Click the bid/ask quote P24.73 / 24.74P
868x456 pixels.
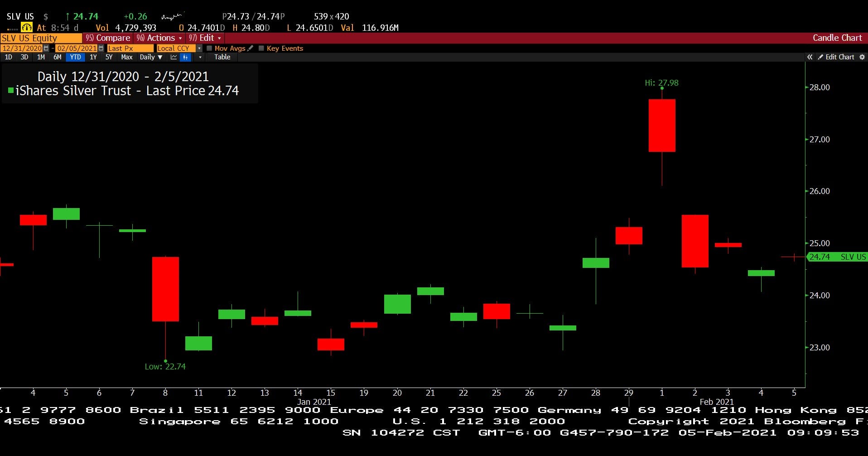[253, 17]
